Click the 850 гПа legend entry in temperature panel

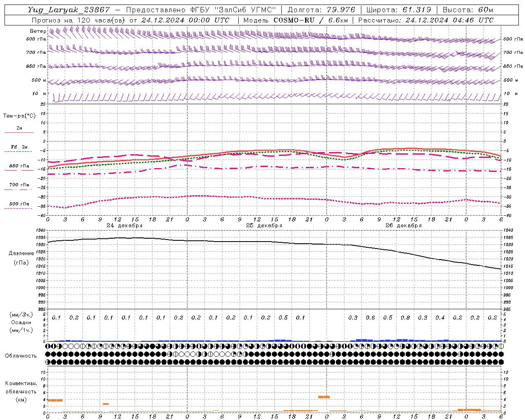pos(19,166)
